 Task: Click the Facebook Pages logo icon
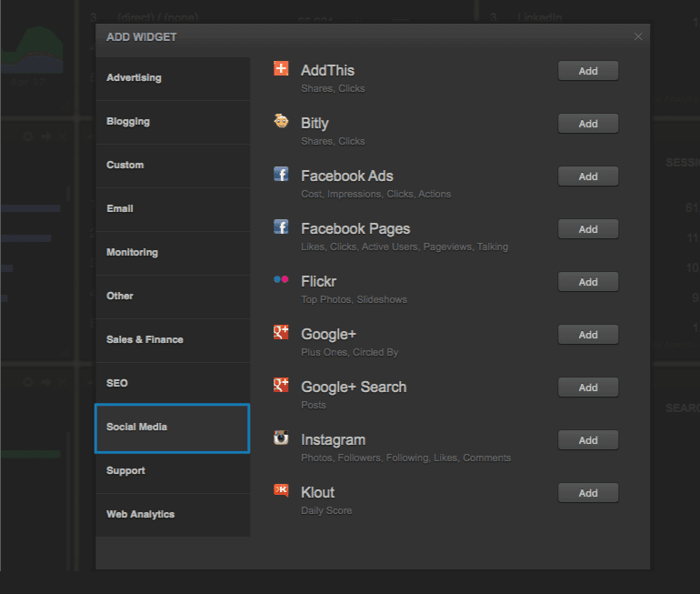281,227
